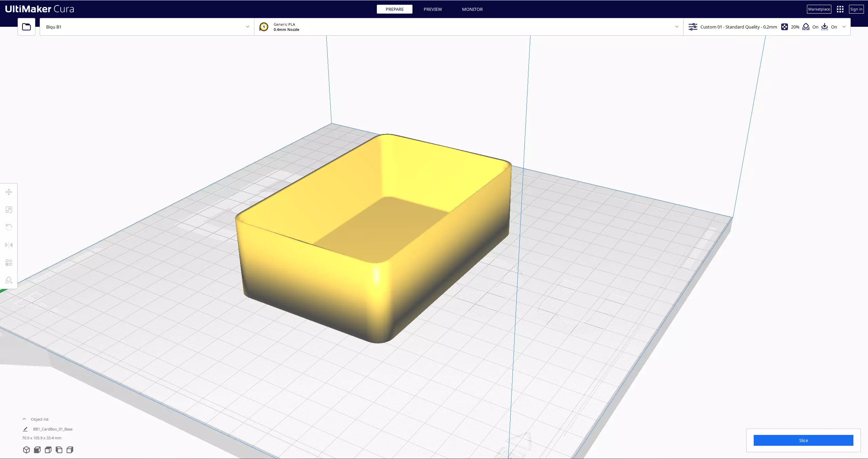Click the Sign in button
868x459 pixels.
(x=856, y=9)
